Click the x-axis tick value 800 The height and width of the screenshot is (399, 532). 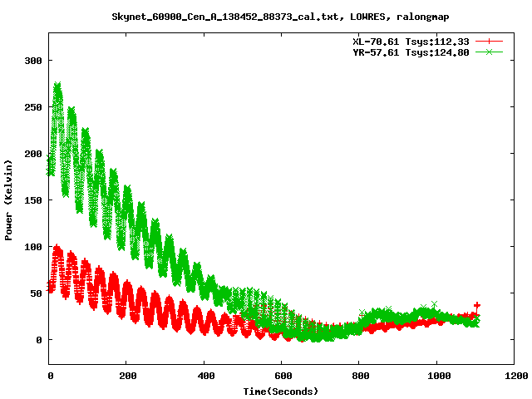pyautogui.click(x=361, y=376)
